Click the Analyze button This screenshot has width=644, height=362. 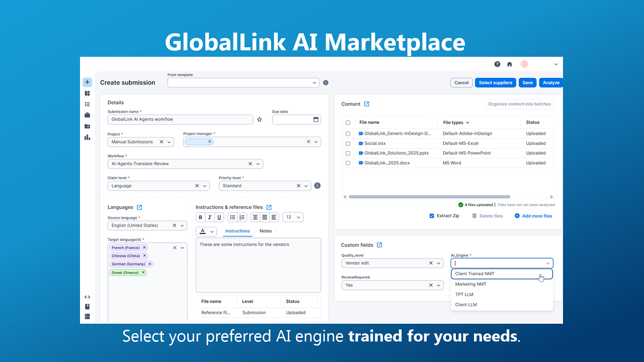click(551, 82)
